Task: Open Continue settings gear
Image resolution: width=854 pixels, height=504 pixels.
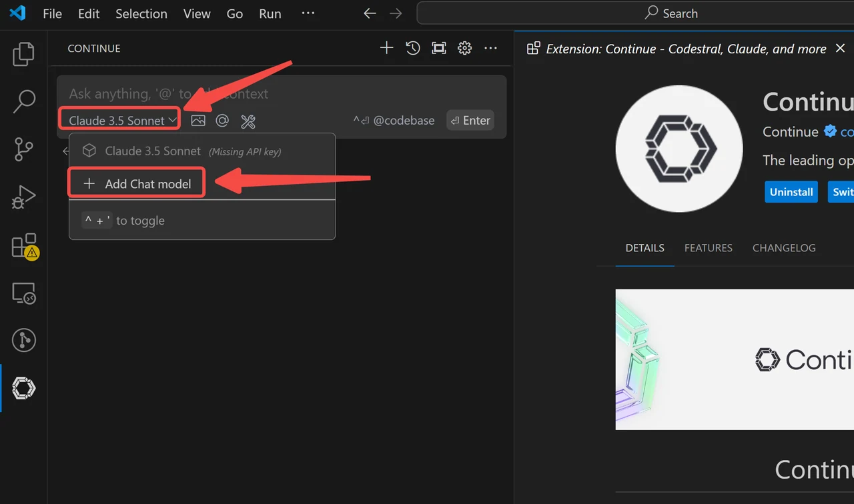Action: pos(465,48)
